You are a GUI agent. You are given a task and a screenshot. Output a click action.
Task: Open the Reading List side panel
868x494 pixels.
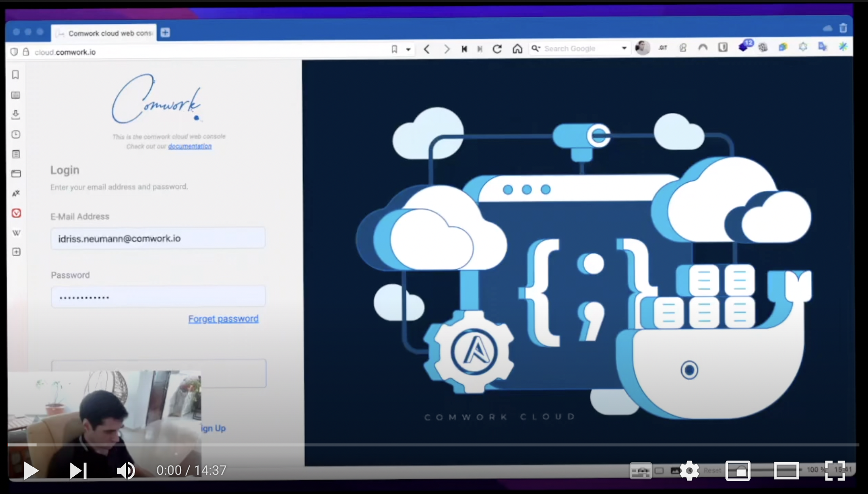click(16, 95)
